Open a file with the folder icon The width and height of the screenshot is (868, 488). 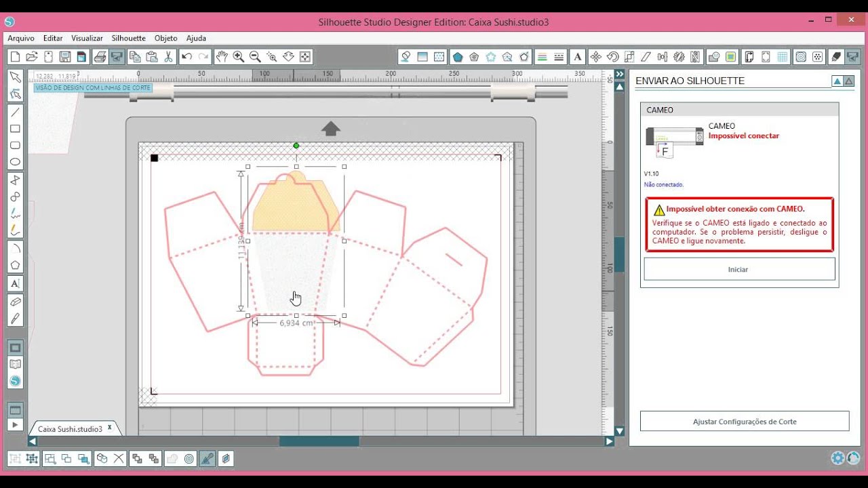pos(32,57)
